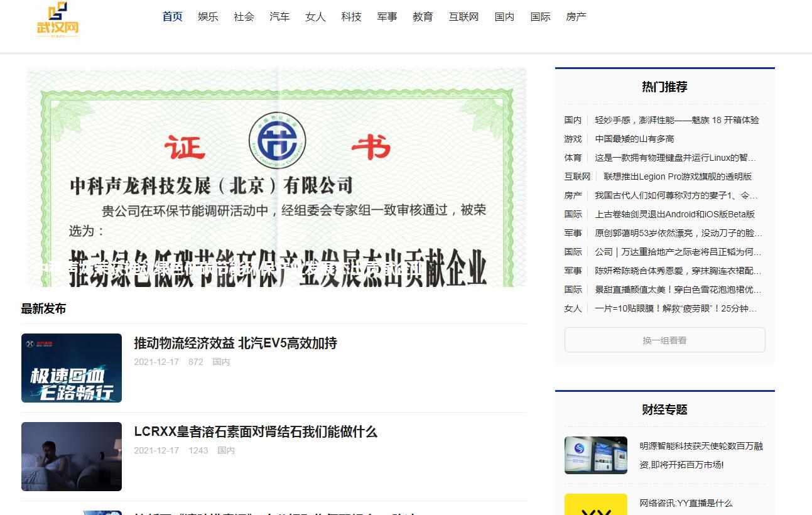Viewport: 812px width, 515px height.
Task: Open article 网络咨讯:YY直播是什么
Action: click(686, 503)
